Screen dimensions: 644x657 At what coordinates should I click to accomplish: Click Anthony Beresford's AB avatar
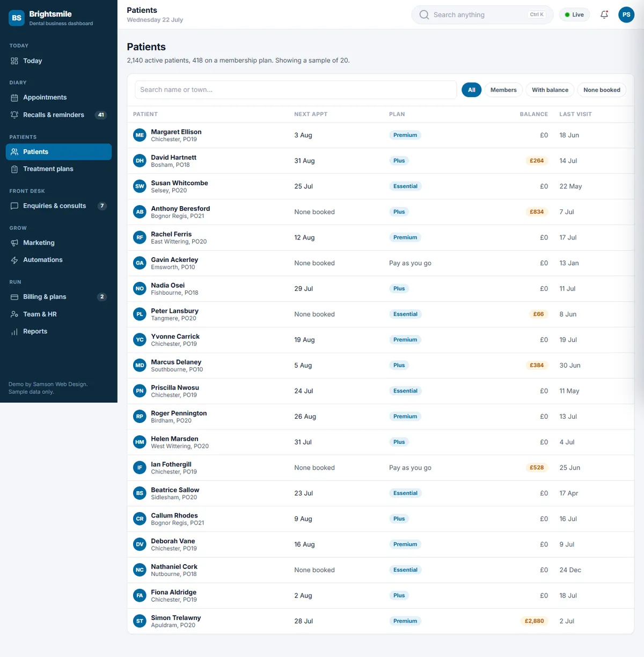[x=140, y=212]
